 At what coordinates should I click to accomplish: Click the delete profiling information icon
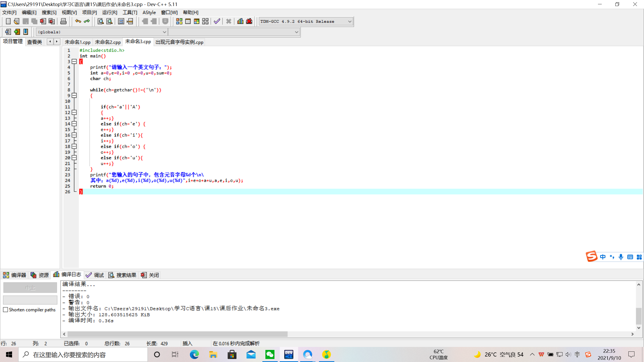pyautogui.click(x=249, y=21)
